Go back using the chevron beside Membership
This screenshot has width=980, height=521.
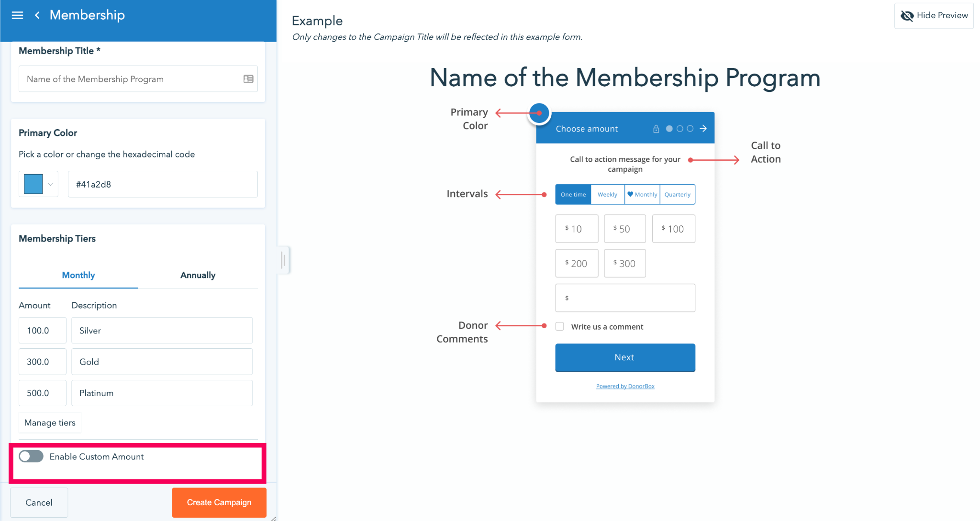click(x=37, y=15)
